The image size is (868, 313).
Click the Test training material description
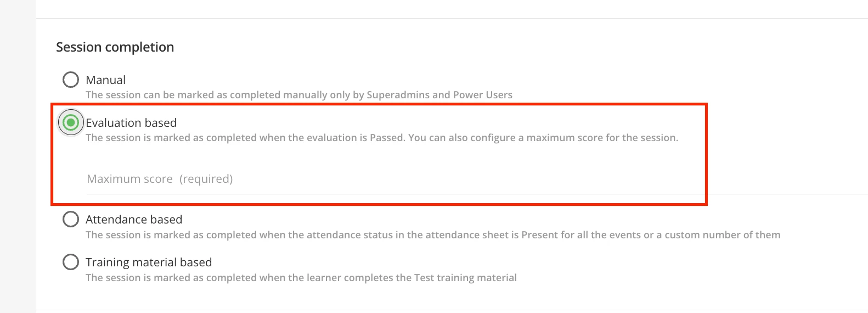pos(301,278)
